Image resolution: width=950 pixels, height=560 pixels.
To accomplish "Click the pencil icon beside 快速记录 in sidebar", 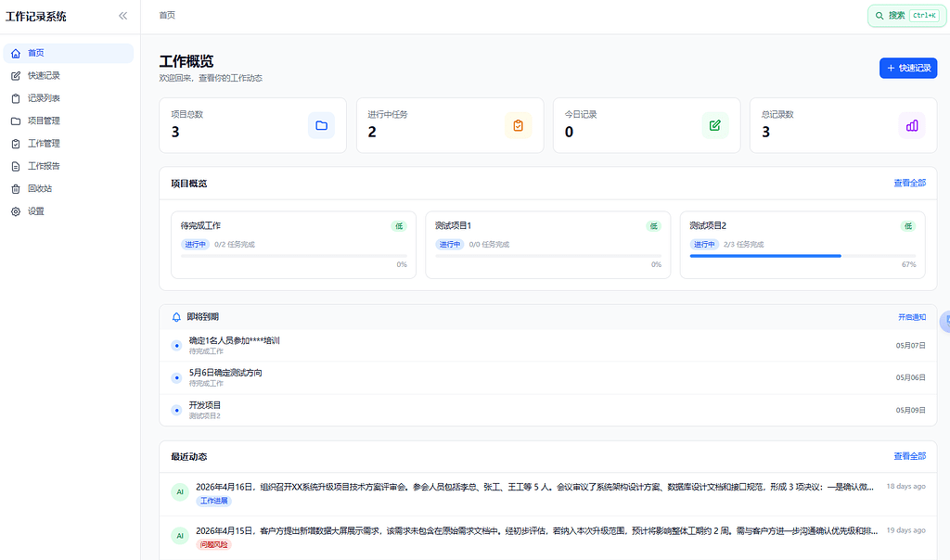I will point(16,76).
